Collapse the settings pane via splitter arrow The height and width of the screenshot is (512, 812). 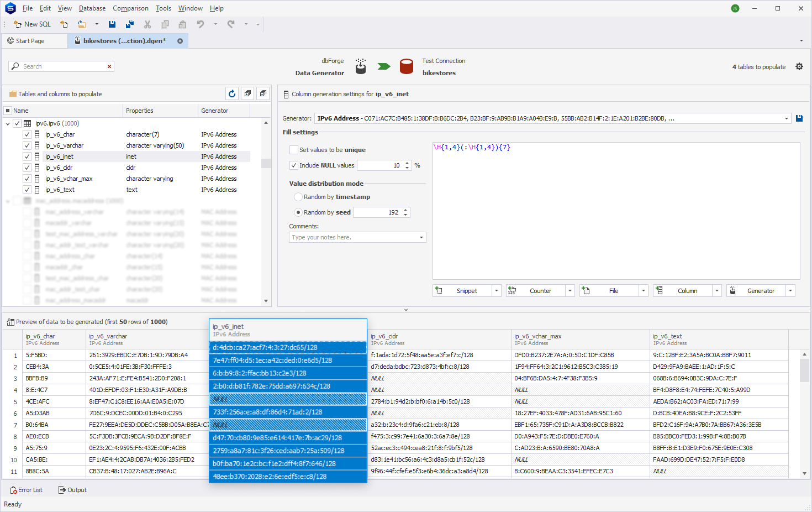coord(406,310)
